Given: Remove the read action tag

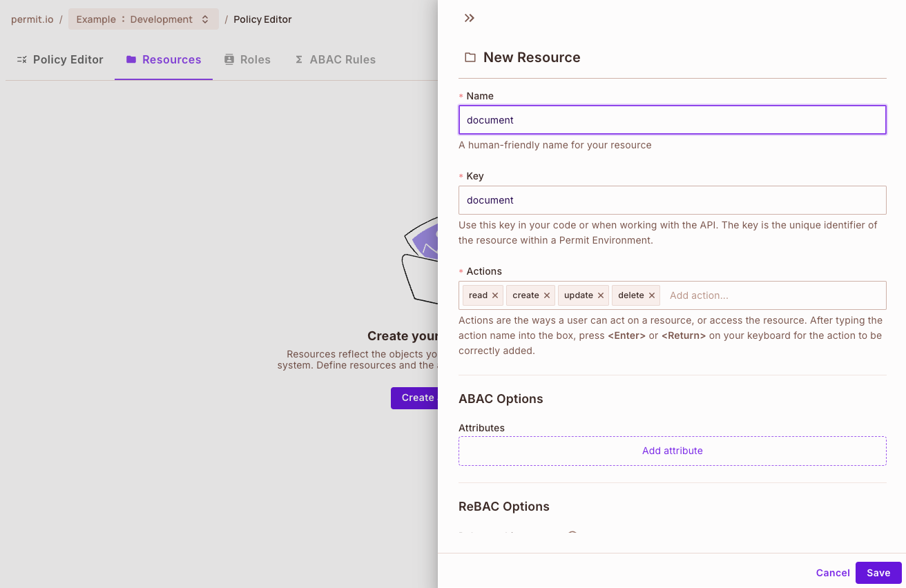Looking at the screenshot, I should 495,295.
